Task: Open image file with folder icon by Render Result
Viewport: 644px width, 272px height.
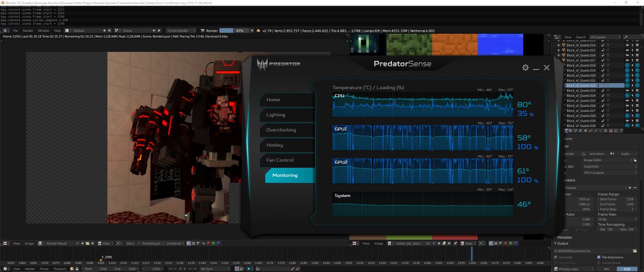Action: click(x=87, y=243)
